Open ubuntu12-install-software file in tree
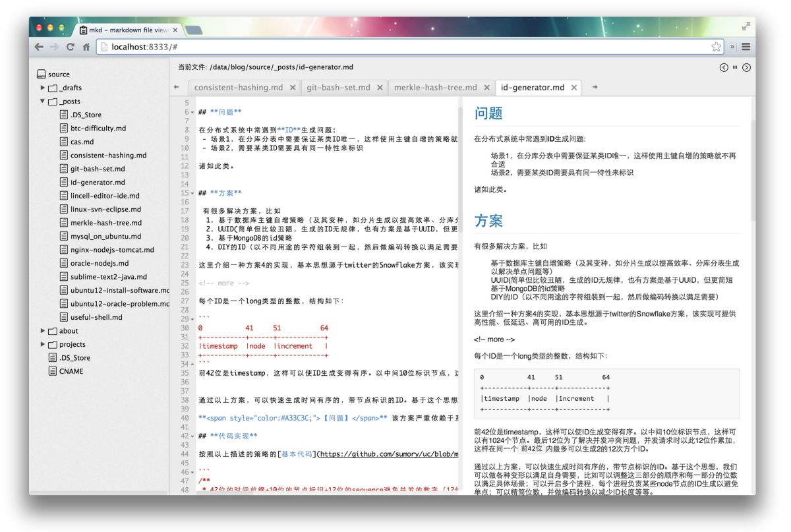The image size is (791, 532). point(114,291)
